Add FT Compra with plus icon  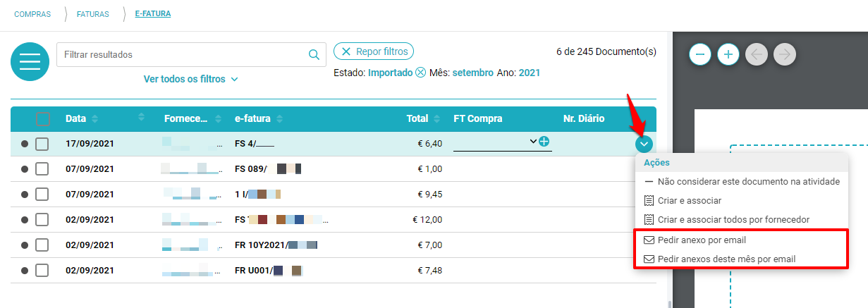pos(544,142)
